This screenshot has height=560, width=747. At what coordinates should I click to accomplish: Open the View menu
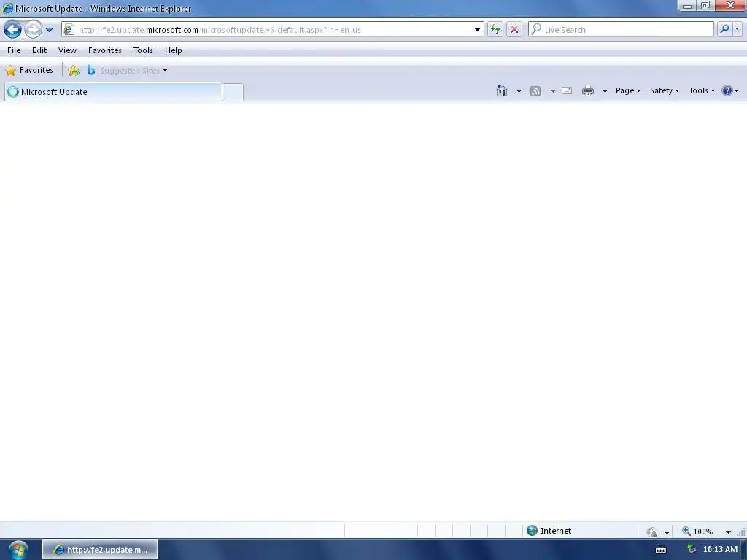pos(67,50)
